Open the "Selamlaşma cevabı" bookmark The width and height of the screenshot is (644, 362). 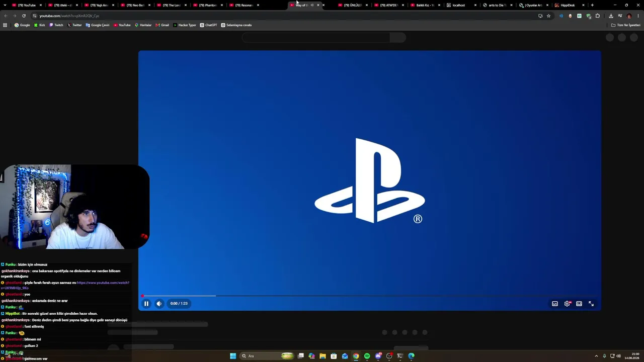pos(236,25)
